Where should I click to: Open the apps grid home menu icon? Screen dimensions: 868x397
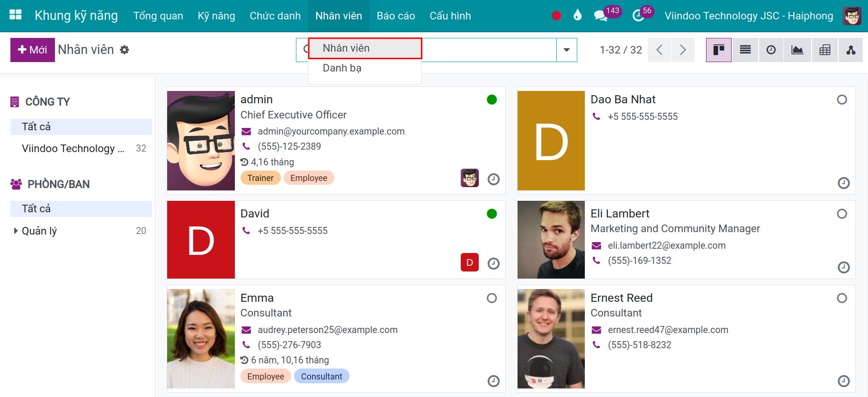[16, 15]
